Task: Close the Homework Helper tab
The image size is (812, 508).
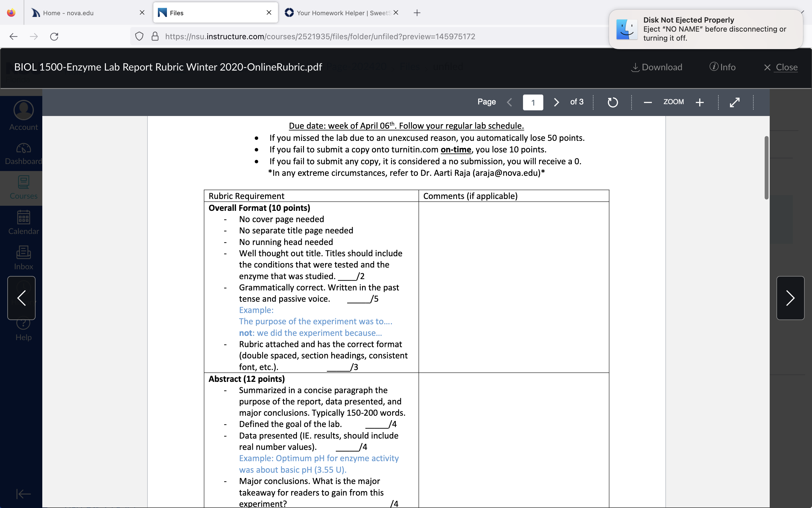Action: click(x=396, y=12)
